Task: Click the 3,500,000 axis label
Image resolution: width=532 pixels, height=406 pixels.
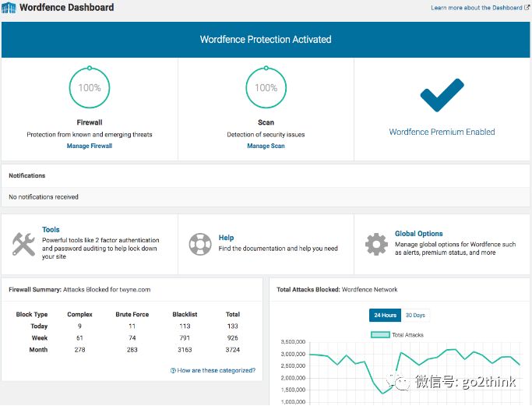Action: click(x=293, y=342)
